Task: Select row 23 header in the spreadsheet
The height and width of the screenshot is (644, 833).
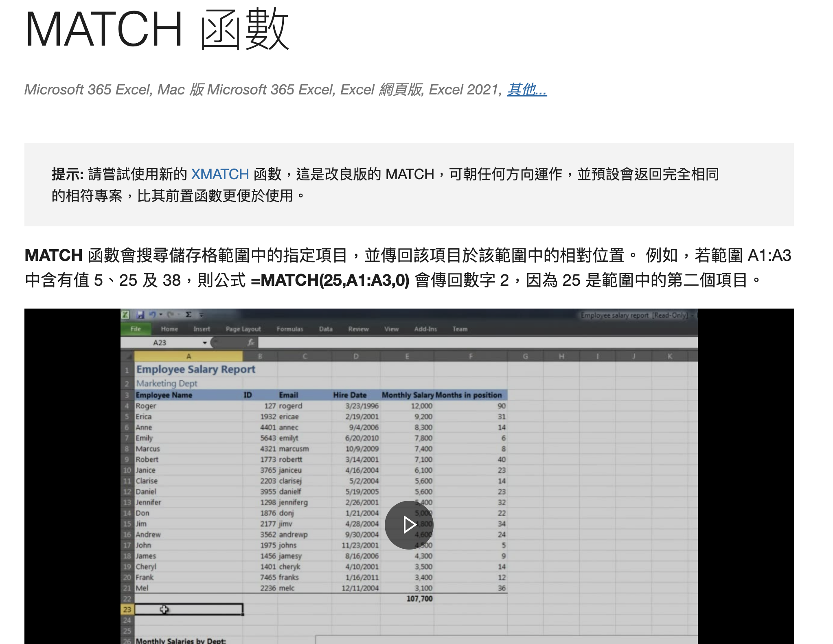Action: click(x=127, y=609)
